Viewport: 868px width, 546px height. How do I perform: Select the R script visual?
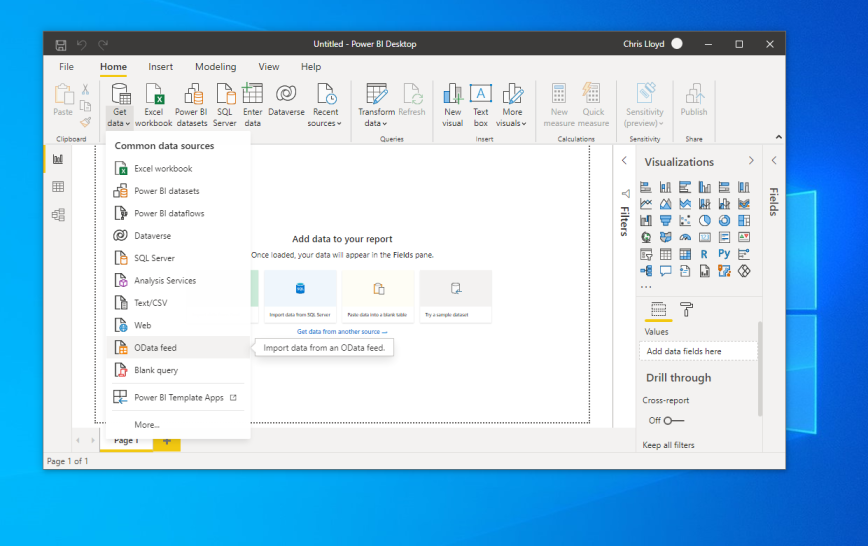coord(705,254)
